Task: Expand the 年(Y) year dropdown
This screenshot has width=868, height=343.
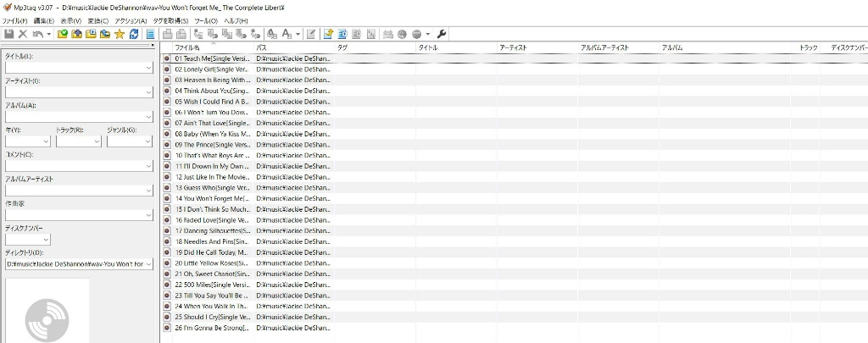Action: 46,141
